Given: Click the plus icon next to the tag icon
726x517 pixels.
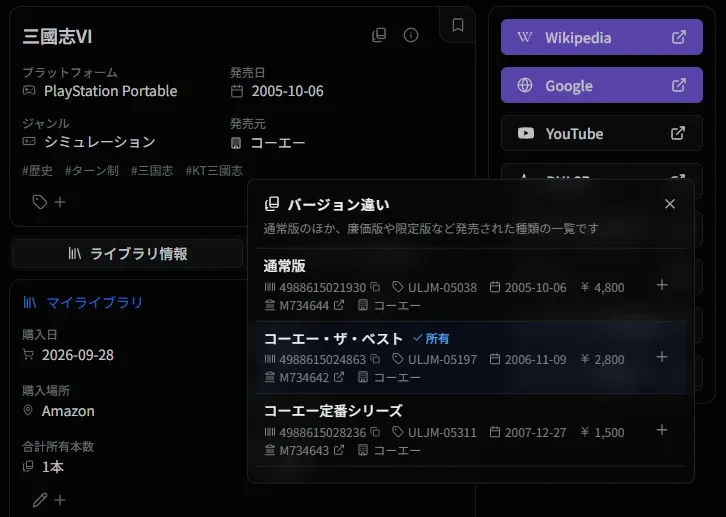Looking at the screenshot, I should click(x=60, y=202).
